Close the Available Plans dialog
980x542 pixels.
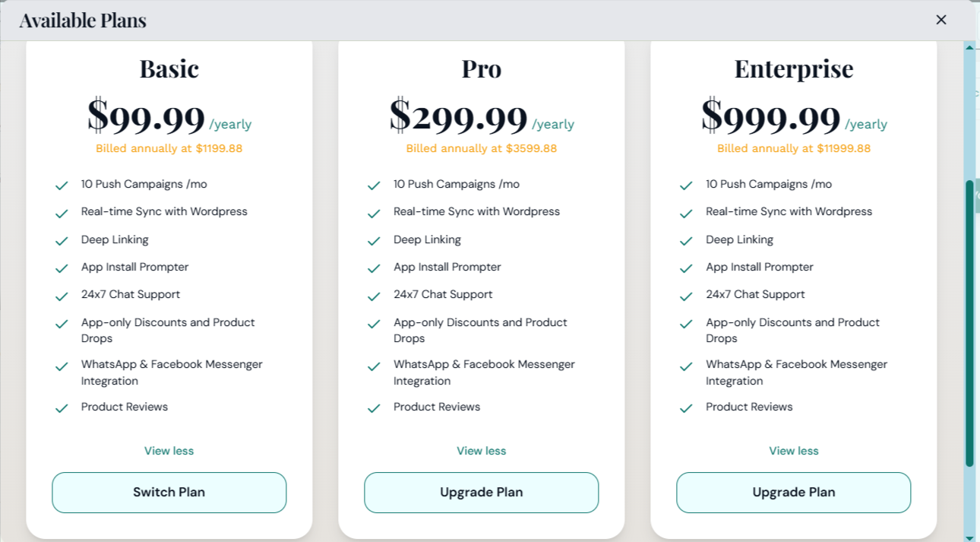pyautogui.click(x=941, y=20)
